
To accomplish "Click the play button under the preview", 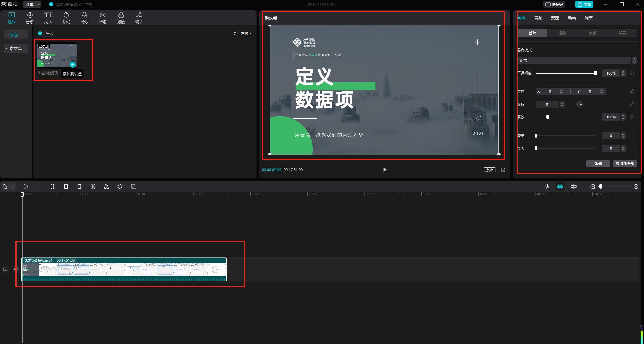I will [384, 170].
